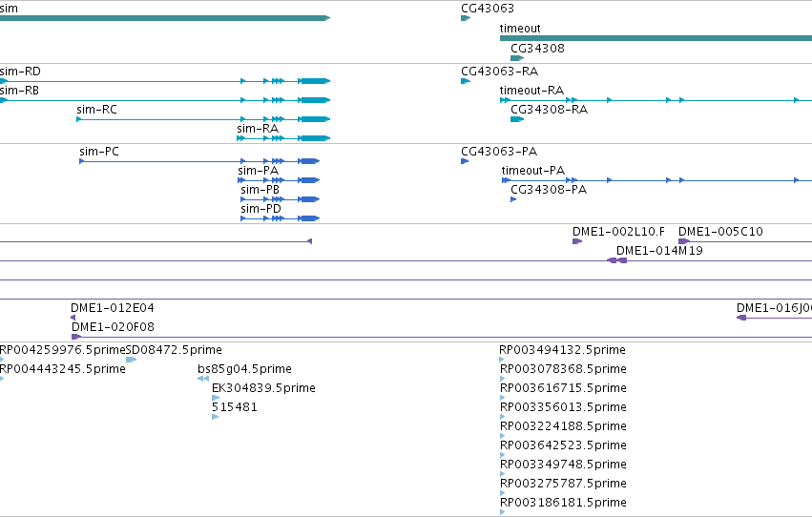Select the RP003224188.5prime EST label
Image resolution: width=812 pixels, height=517 pixels.
(x=563, y=427)
